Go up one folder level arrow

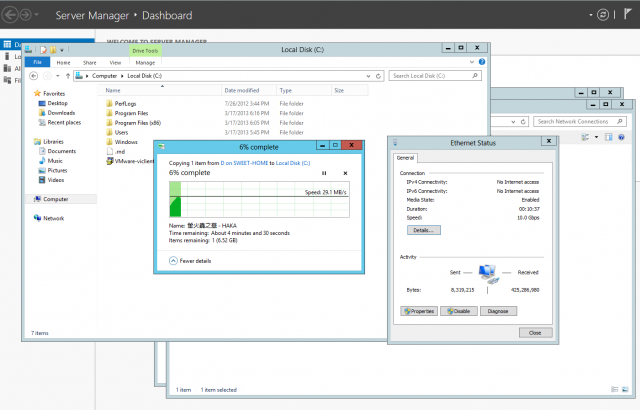click(68, 76)
